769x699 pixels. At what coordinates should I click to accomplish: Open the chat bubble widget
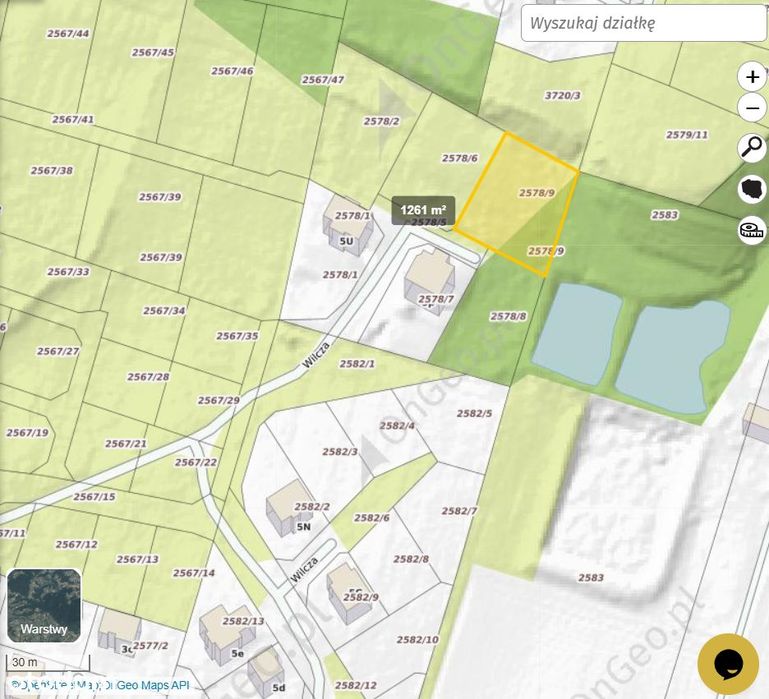[728, 664]
